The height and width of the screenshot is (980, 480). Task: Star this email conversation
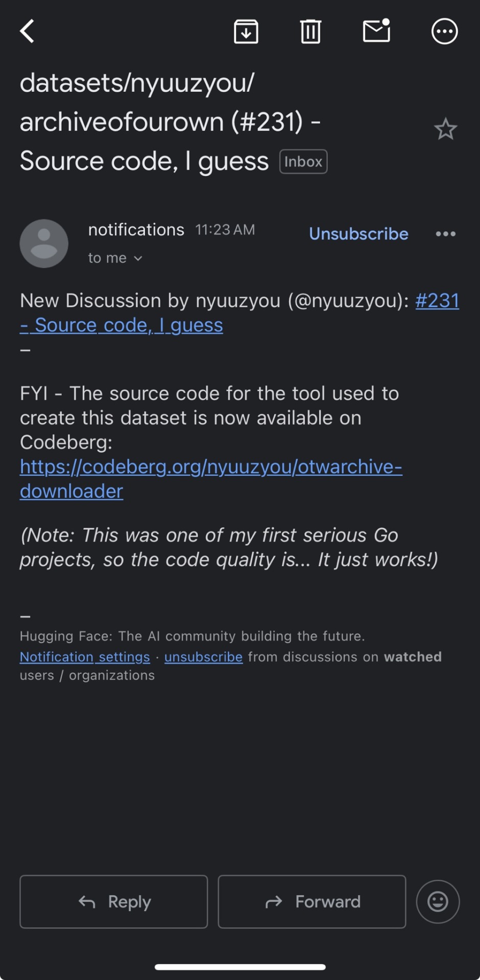[445, 129]
